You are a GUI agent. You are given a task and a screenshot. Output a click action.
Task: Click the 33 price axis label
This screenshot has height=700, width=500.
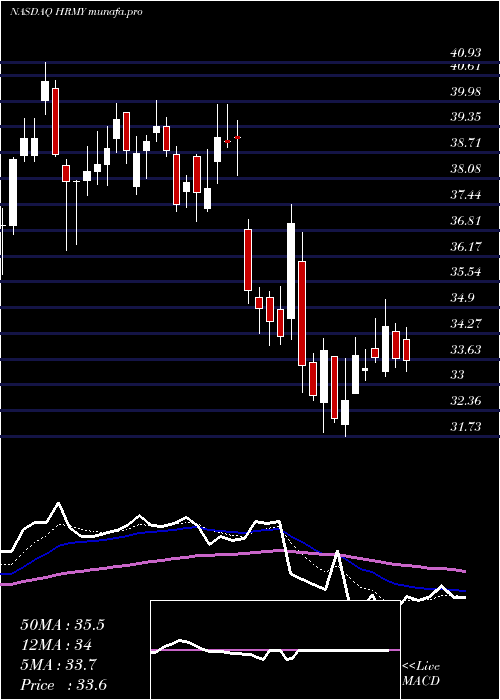tap(458, 375)
